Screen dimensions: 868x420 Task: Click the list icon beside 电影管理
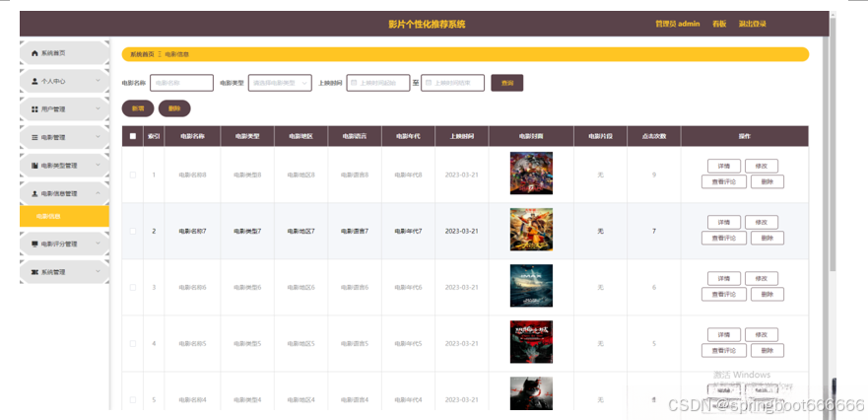point(34,137)
